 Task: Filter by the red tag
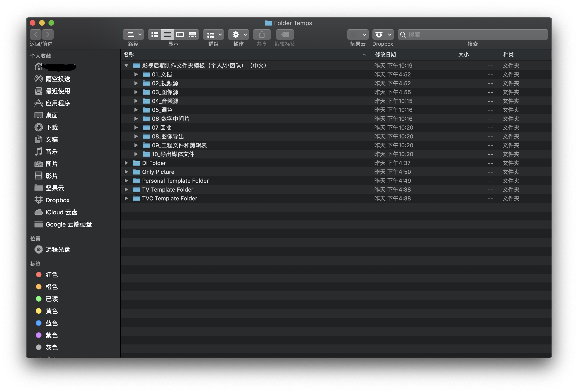click(52, 275)
